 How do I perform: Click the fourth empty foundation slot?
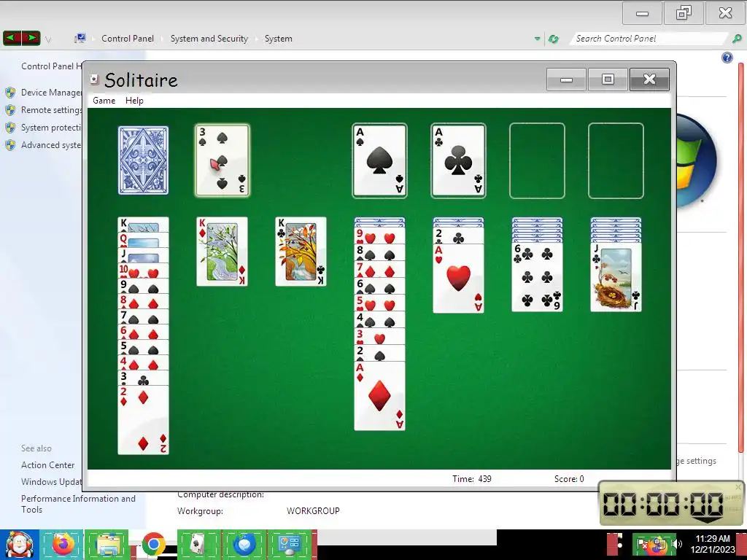pos(616,160)
